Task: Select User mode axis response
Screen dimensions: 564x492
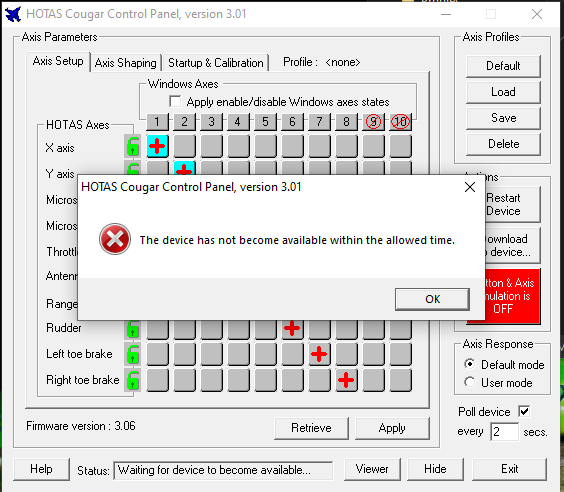Action: click(469, 382)
